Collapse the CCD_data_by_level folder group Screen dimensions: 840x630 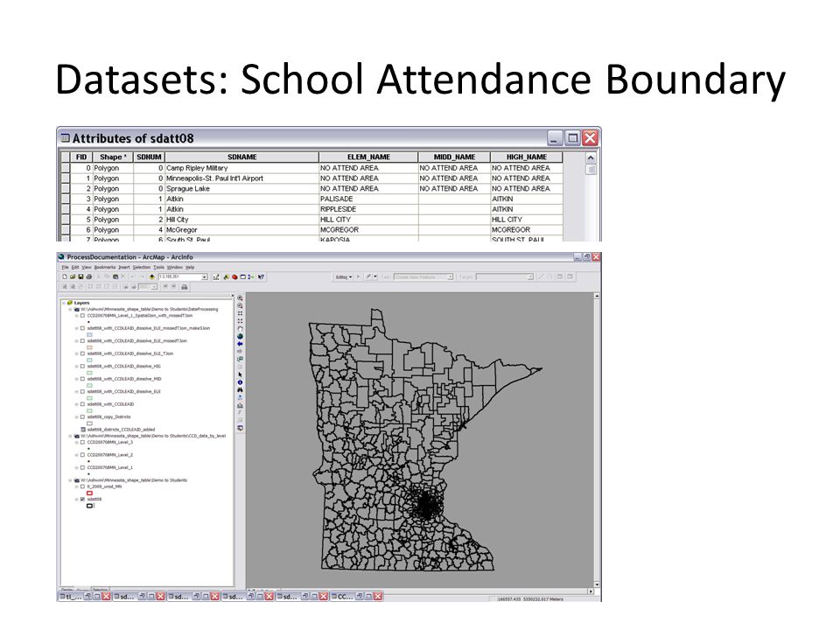click(70, 436)
